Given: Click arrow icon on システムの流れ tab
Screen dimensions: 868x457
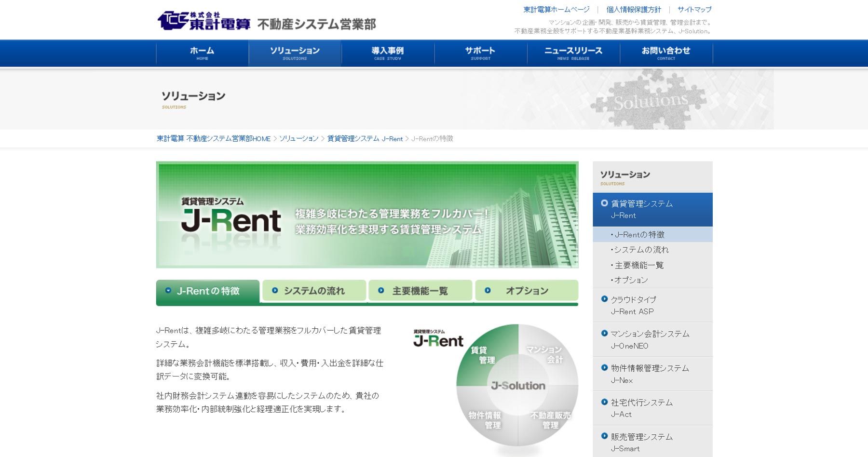Looking at the screenshot, I should tap(275, 290).
